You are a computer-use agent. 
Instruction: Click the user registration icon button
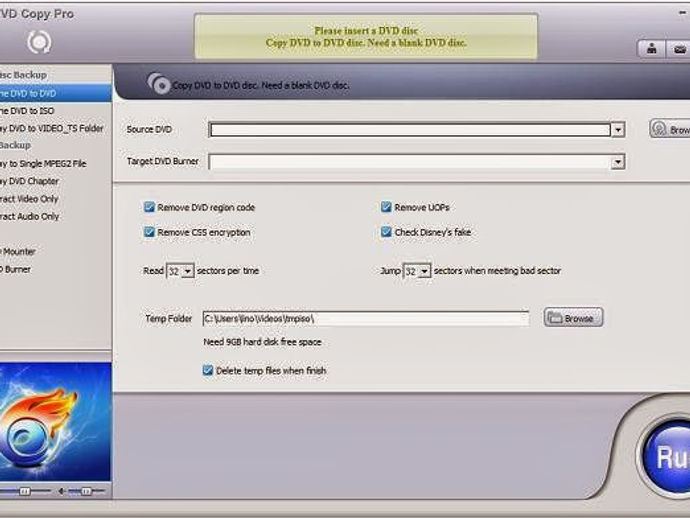[x=652, y=48]
